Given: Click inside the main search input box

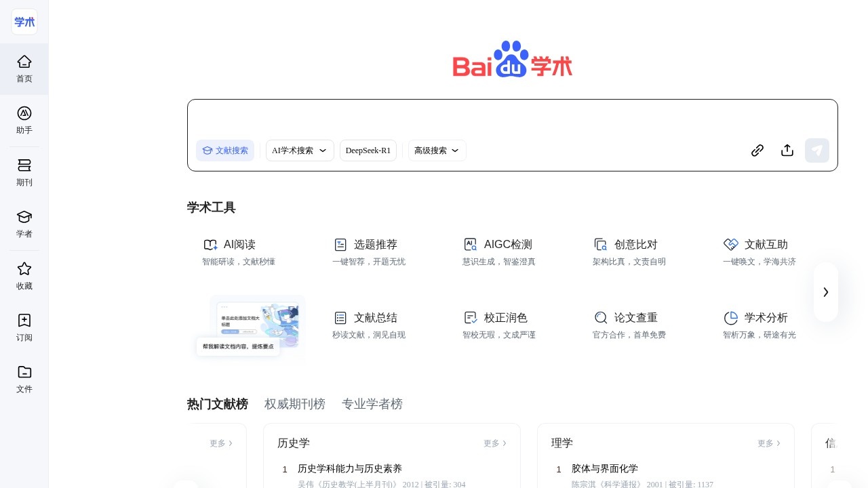Looking at the screenshot, I should 475,119.
